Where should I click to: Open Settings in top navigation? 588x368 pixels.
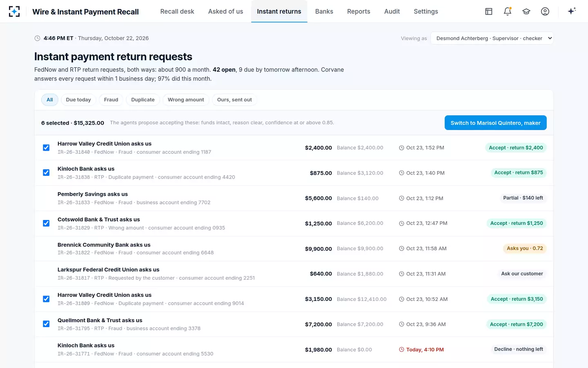[x=426, y=11]
